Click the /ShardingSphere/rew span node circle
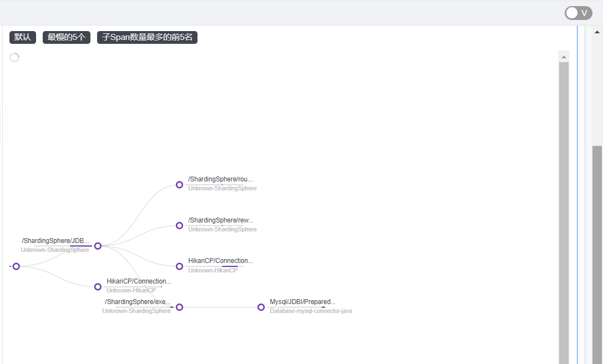 pyautogui.click(x=179, y=225)
